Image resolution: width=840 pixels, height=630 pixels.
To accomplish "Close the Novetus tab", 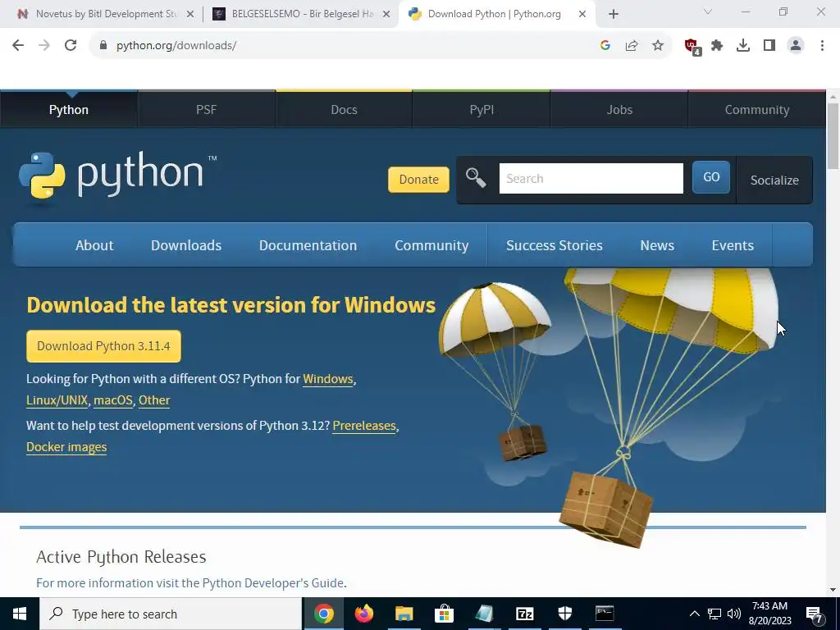I will tap(190, 15).
